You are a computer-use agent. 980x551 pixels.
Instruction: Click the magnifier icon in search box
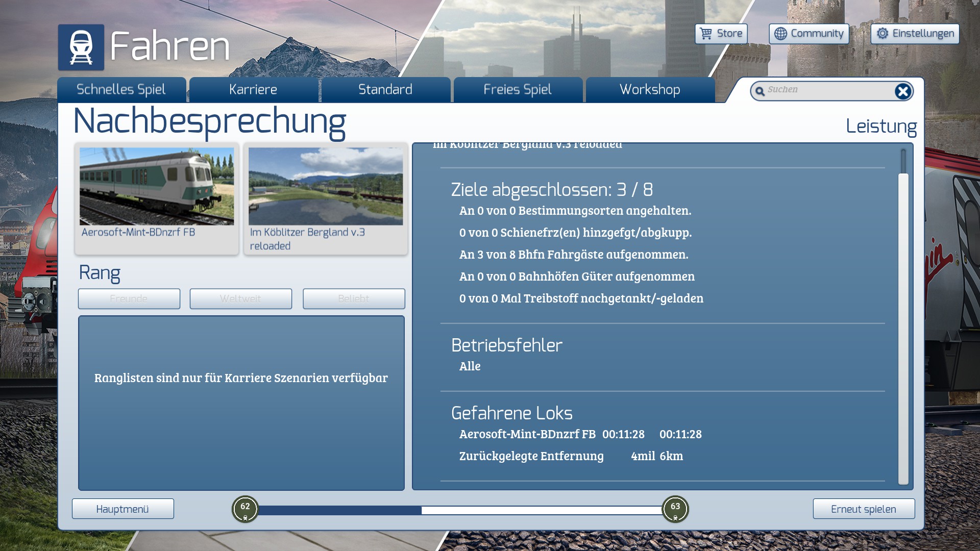(760, 91)
